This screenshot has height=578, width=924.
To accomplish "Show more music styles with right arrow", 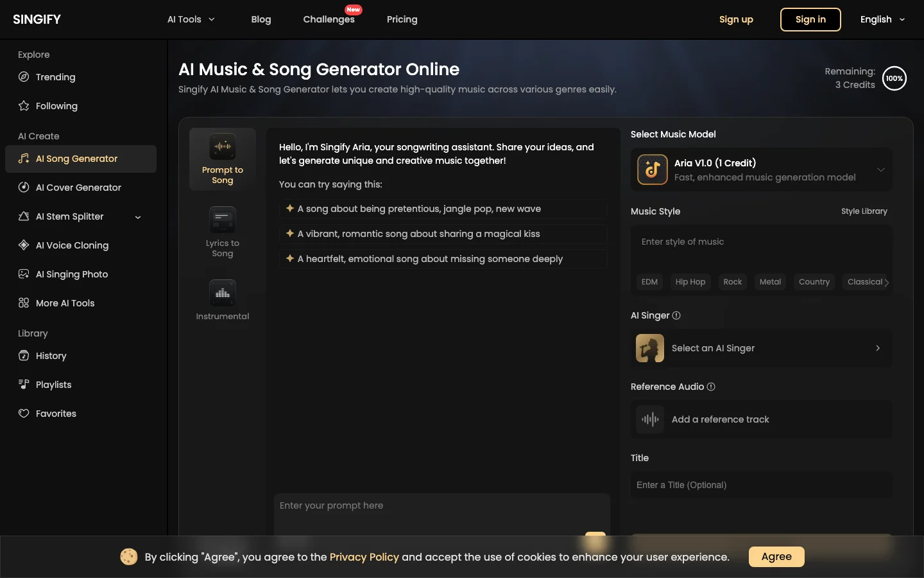I will click(887, 282).
